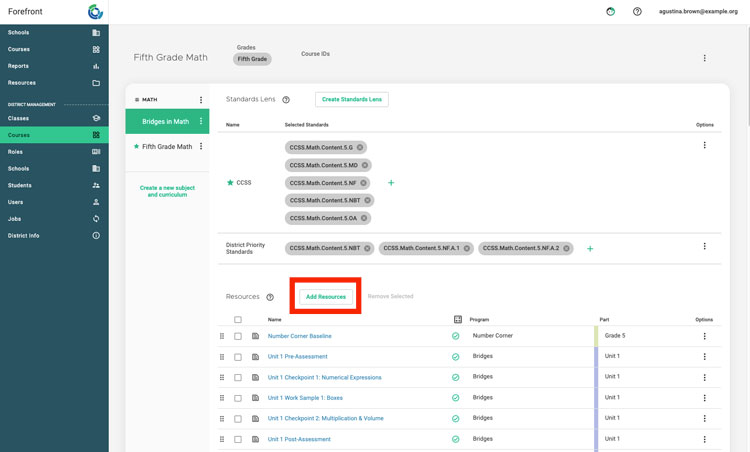Open the avatar face icon in header
The height and width of the screenshot is (452, 750).
[610, 11]
